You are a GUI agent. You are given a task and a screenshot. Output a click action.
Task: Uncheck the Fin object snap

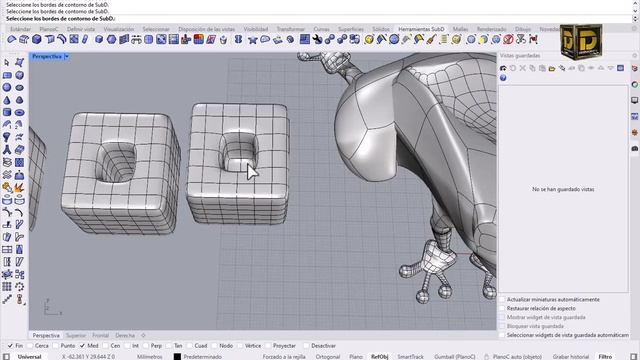point(10,346)
